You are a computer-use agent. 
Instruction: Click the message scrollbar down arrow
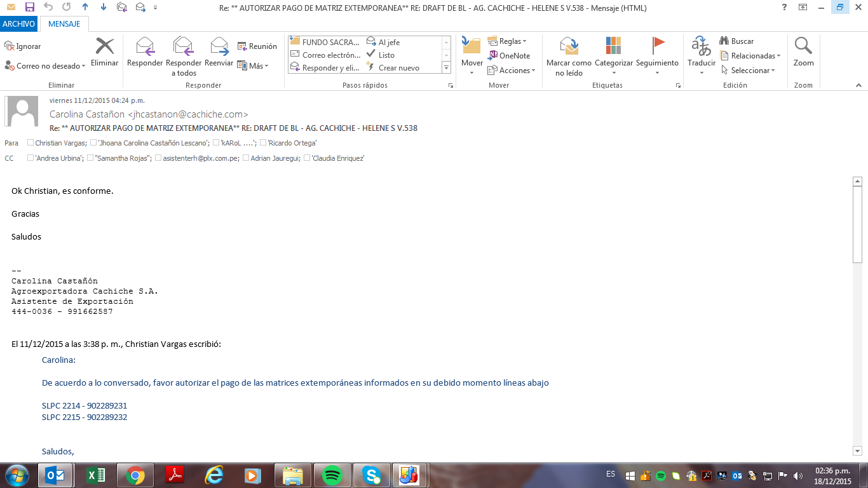click(x=857, y=451)
